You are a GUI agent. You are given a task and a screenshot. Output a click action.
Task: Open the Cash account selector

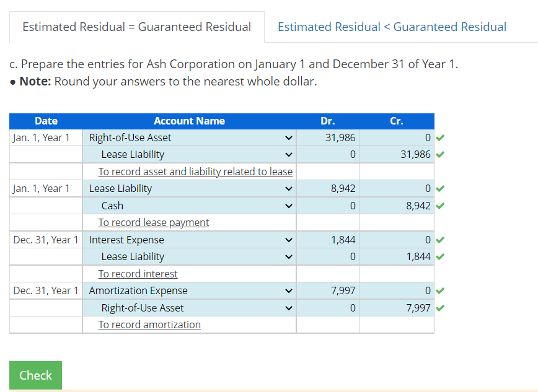[x=288, y=206]
